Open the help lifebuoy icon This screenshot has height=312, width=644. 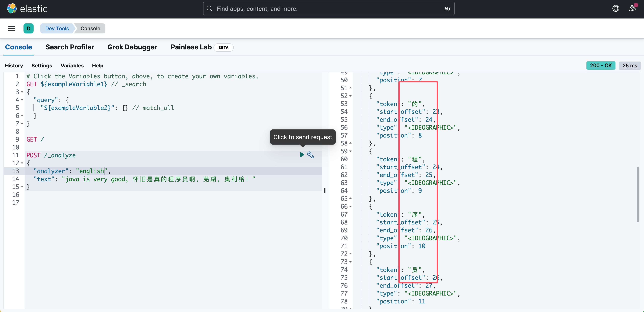pyautogui.click(x=615, y=9)
